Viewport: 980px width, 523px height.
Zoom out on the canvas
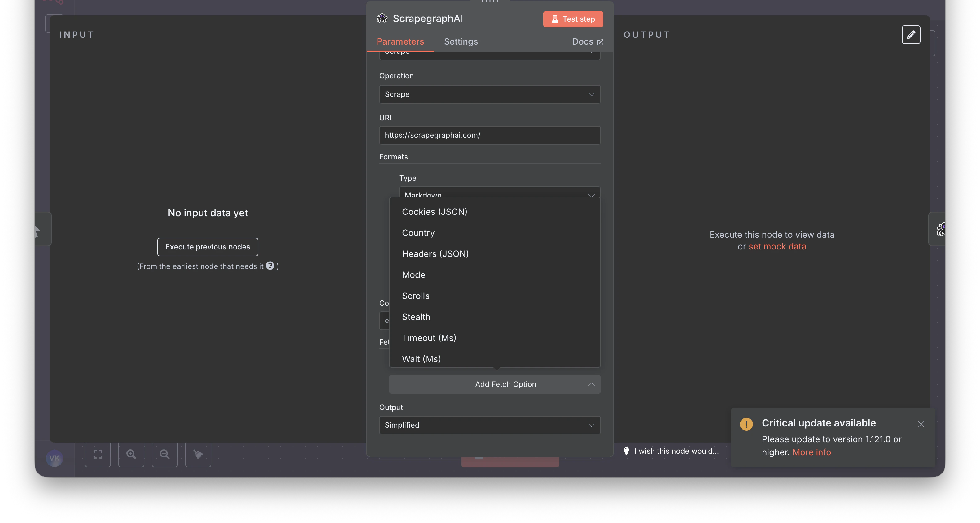point(165,454)
